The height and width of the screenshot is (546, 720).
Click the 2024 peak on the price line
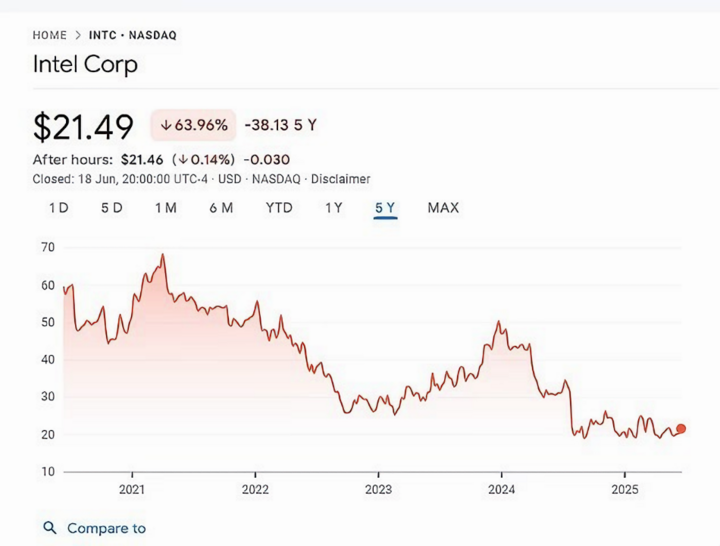click(499, 321)
